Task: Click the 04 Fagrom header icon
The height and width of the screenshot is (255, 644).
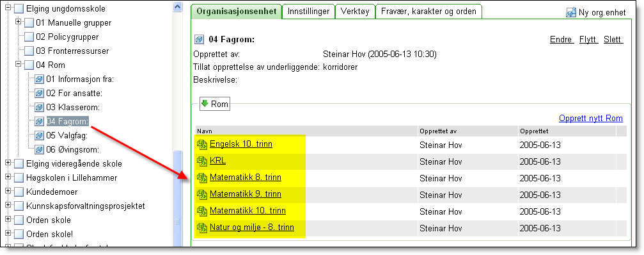Action: coord(199,40)
